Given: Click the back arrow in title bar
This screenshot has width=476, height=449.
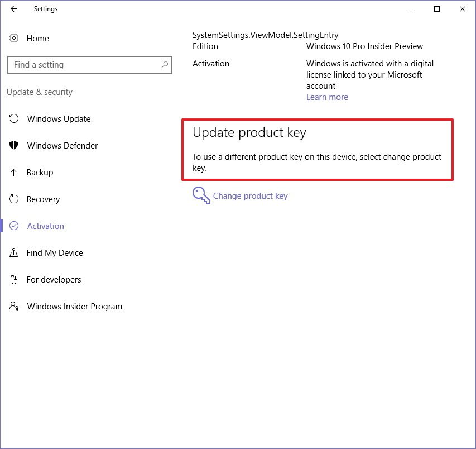Looking at the screenshot, I should [x=14, y=9].
